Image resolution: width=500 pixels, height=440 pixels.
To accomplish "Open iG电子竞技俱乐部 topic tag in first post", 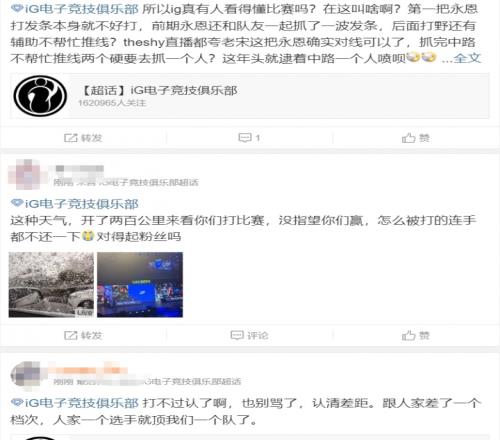I will [75, 9].
